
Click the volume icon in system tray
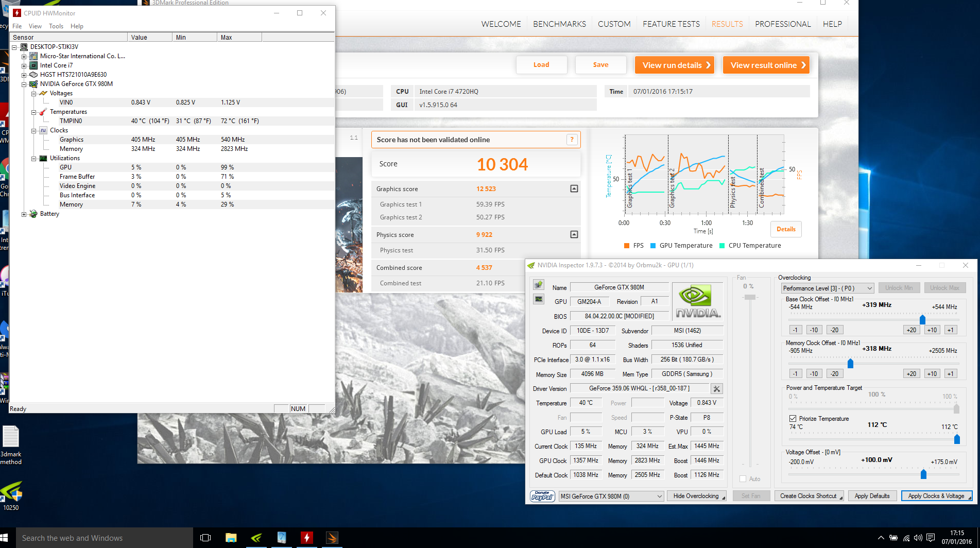[x=918, y=538]
